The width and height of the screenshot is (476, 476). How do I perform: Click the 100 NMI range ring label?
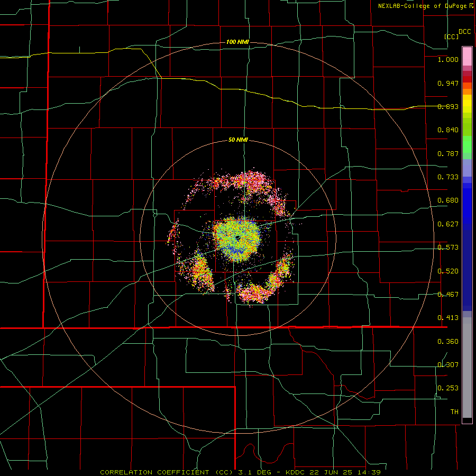(237, 42)
